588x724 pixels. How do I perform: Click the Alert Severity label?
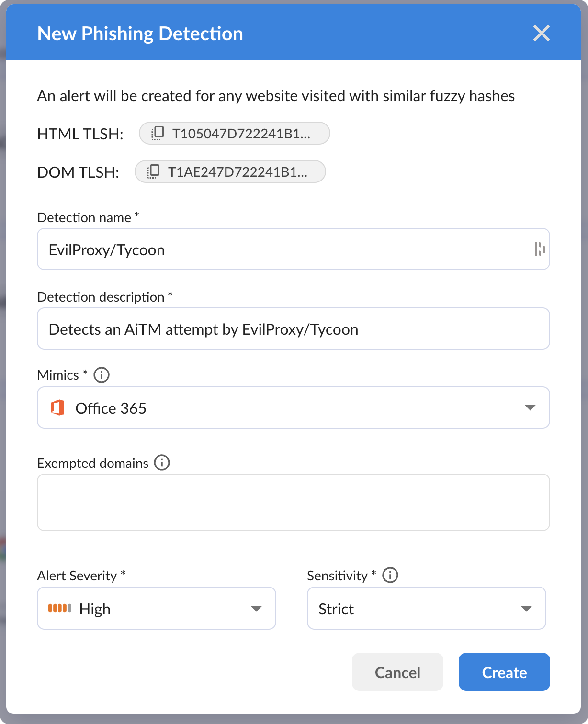tap(81, 576)
